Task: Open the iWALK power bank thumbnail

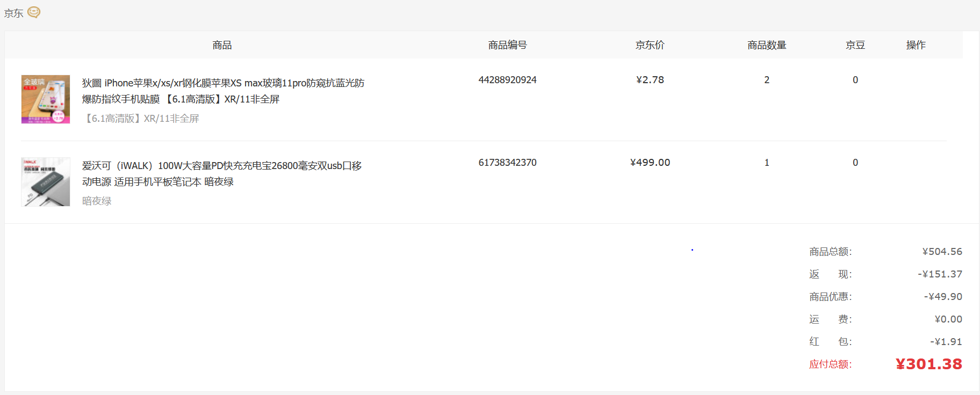Action: (46, 182)
